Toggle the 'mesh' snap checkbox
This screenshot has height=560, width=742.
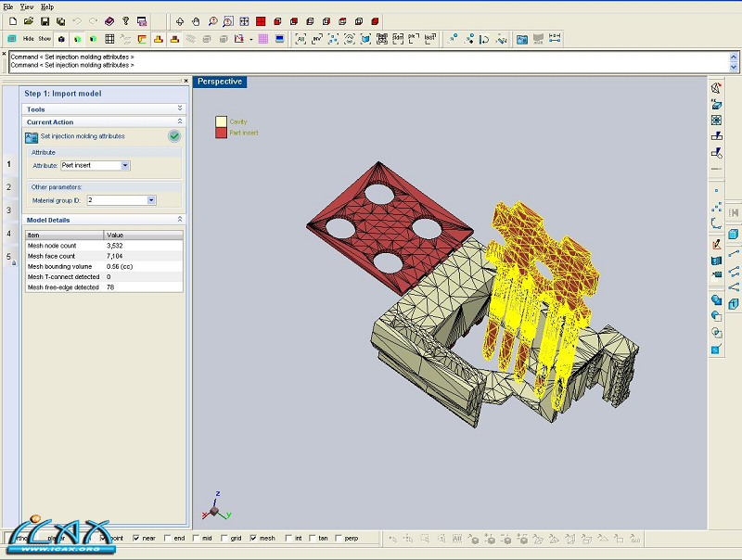coord(252,538)
